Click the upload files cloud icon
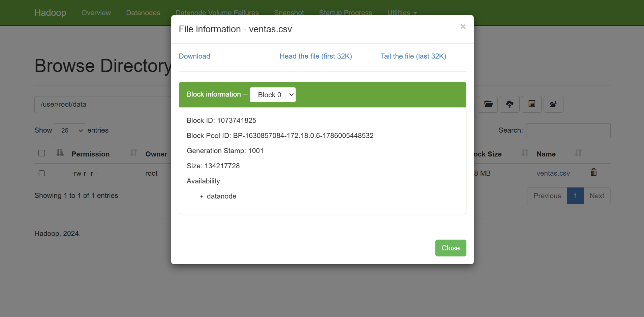 [x=510, y=104]
